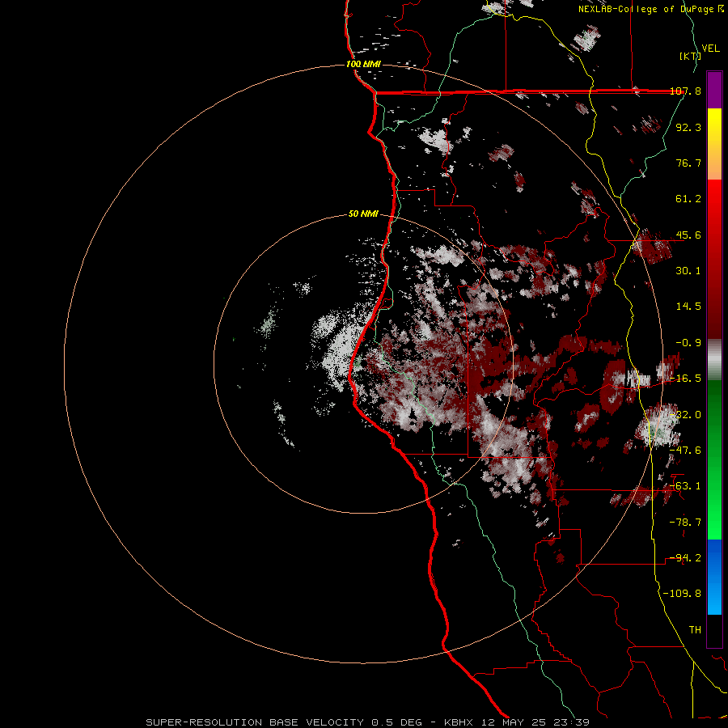Screen dimensions: 728x728
Task: Click the "VEL" legend title
Action: 710,48
